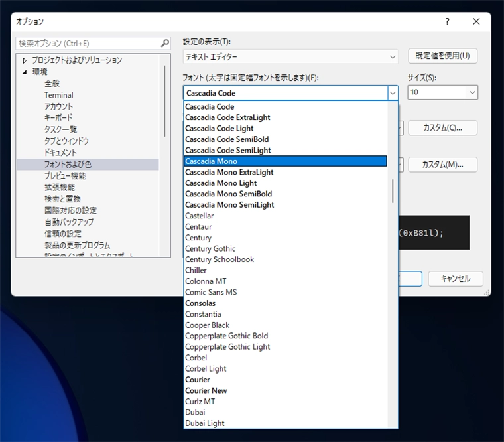Click the search magnifier icon in options

point(165,43)
